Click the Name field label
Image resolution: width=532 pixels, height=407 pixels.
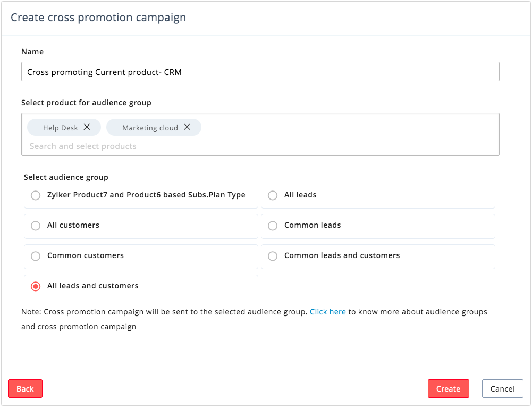(32, 52)
